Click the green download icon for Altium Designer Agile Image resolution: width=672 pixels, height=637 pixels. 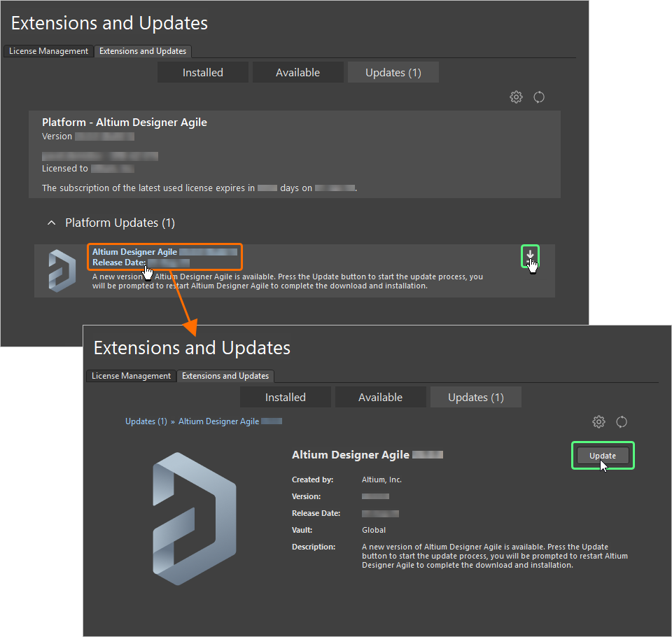530,257
